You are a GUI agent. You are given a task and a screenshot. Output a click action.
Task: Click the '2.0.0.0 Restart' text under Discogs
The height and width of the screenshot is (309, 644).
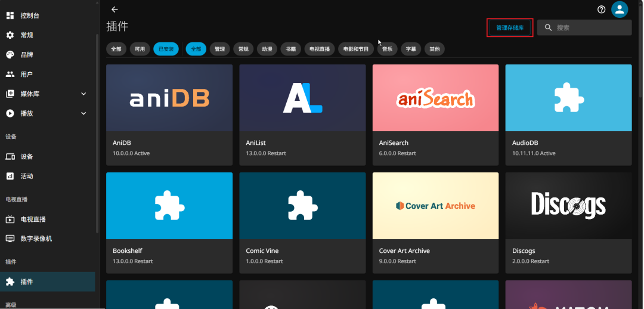(x=530, y=261)
